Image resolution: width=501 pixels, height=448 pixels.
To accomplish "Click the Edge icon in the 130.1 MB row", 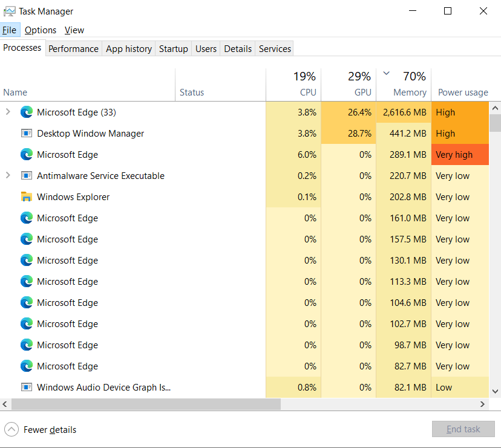I will coord(27,260).
